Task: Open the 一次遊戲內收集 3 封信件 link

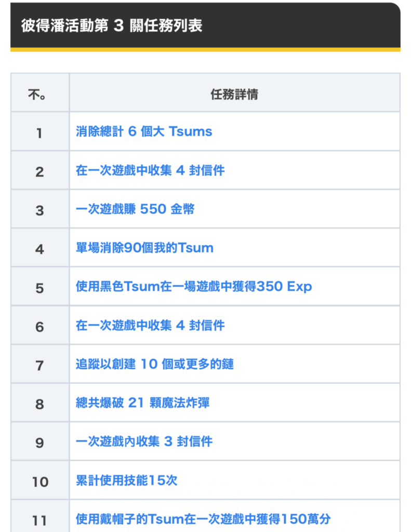Action: click(144, 442)
